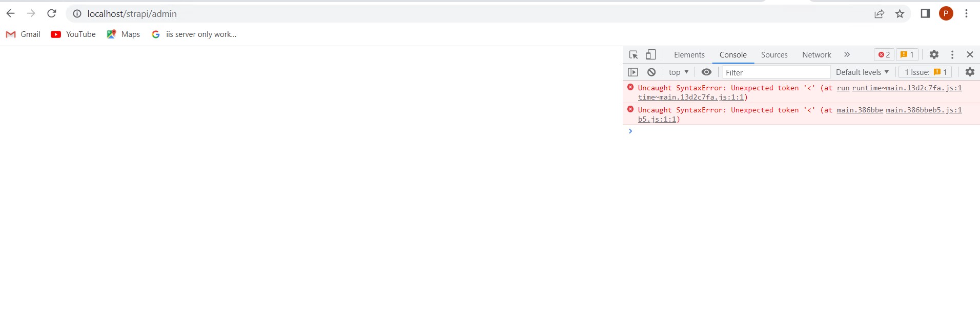This screenshot has width=980, height=332.
Task: Click the live expression eye icon
Action: [x=706, y=72]
